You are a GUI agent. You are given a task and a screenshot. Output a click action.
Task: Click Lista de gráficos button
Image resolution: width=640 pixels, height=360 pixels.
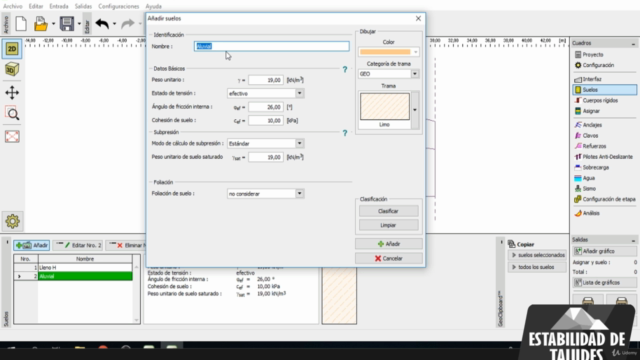click(x=604, y=282)
